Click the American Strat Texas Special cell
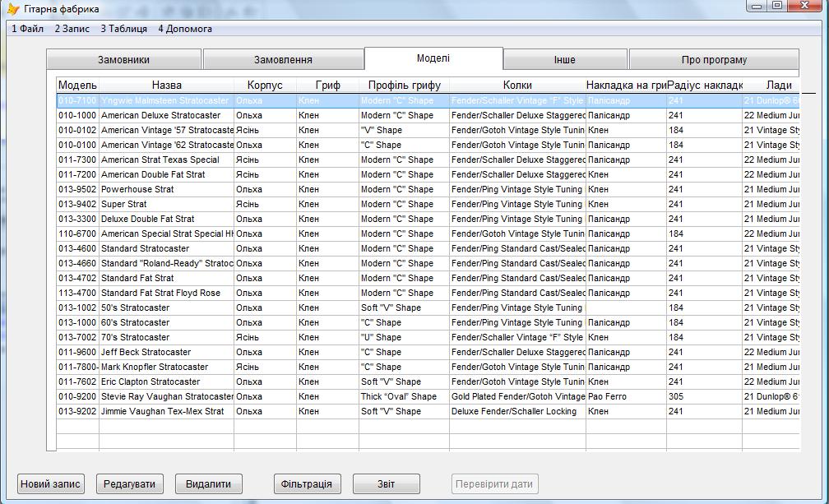The height and width of the screenshot is (504, 829). click(166, 160)
